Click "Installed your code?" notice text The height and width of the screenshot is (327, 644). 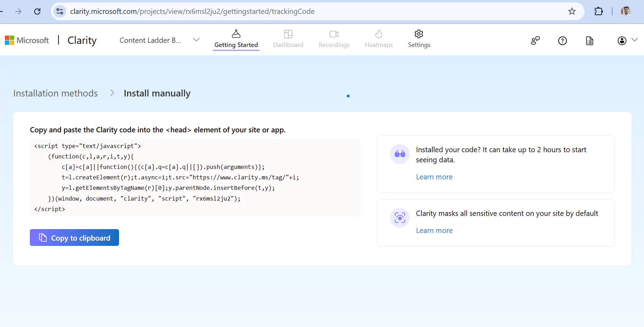[501, 155]
